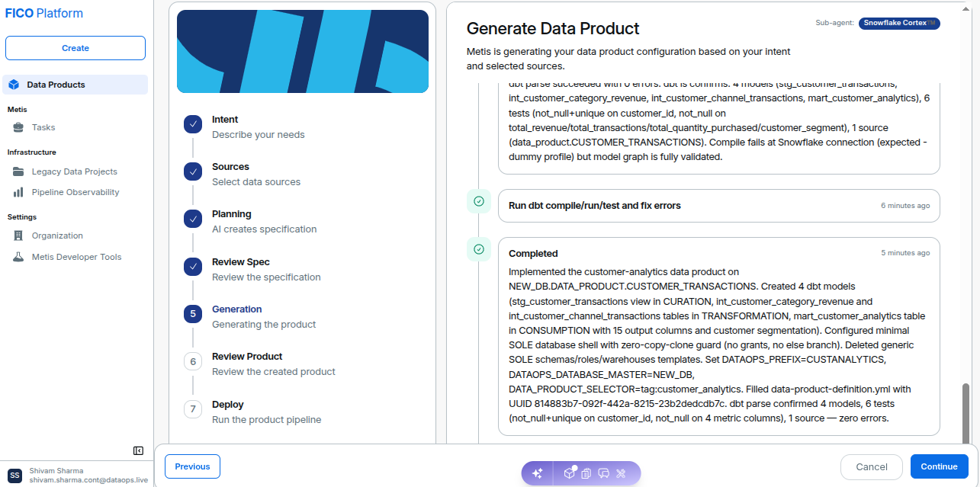Image resolution: width=980 pixels, height=487 pixels.
Task: Click the user email shivam.sharma.cont@dataops.live
Action: (x=88, y=481)
